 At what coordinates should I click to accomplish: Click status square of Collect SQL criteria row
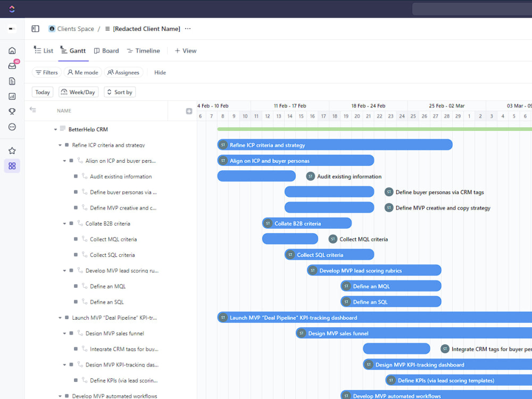tap(76, 254)
